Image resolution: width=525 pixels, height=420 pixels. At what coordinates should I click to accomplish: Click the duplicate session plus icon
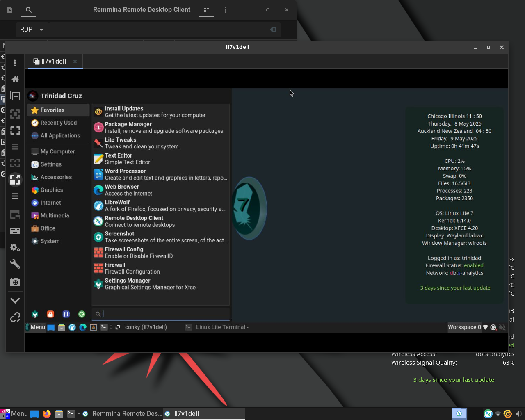15,96
